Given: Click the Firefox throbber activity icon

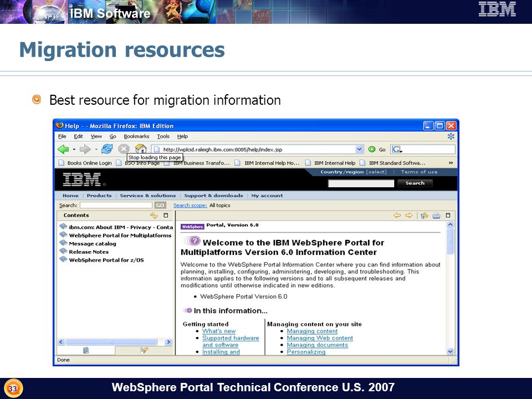Looking at the screenshot, I should [x=451, y=136].
